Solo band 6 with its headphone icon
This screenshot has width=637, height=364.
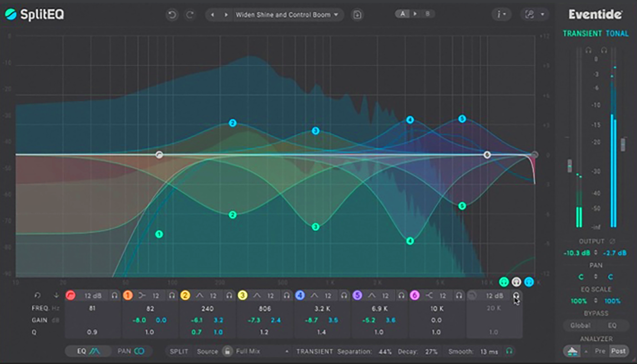tap(459, 296)
